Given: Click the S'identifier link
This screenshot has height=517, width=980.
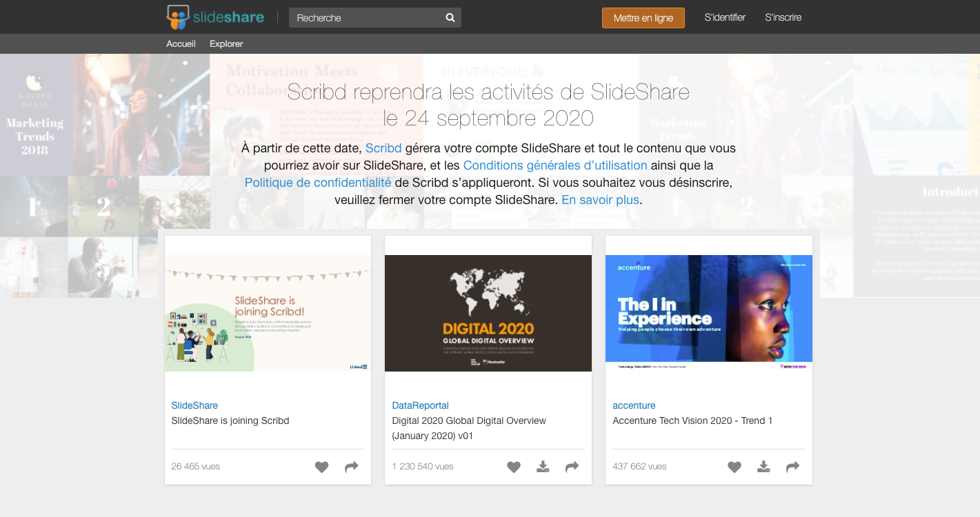Looking at the screenshot, I should coord(725,17).
